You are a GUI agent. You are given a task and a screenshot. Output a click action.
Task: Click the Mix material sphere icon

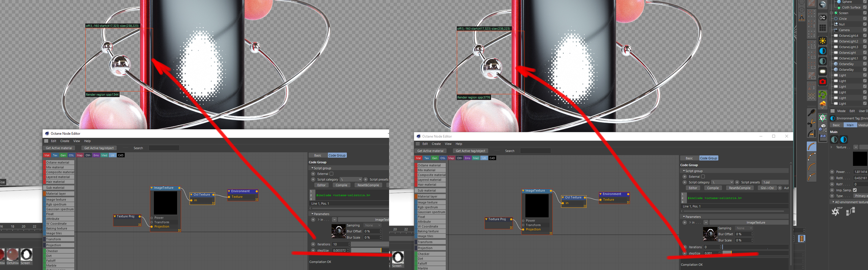coord(822,5)
